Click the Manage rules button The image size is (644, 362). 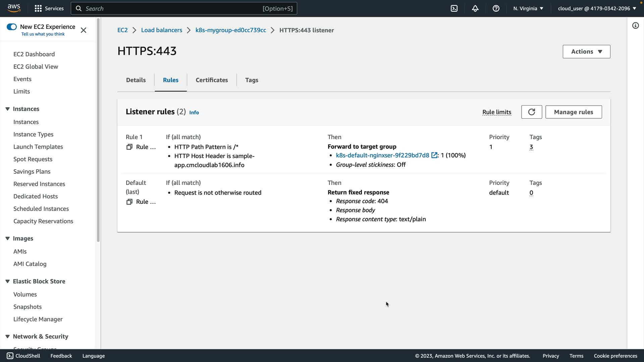click(x=573, y=112)
